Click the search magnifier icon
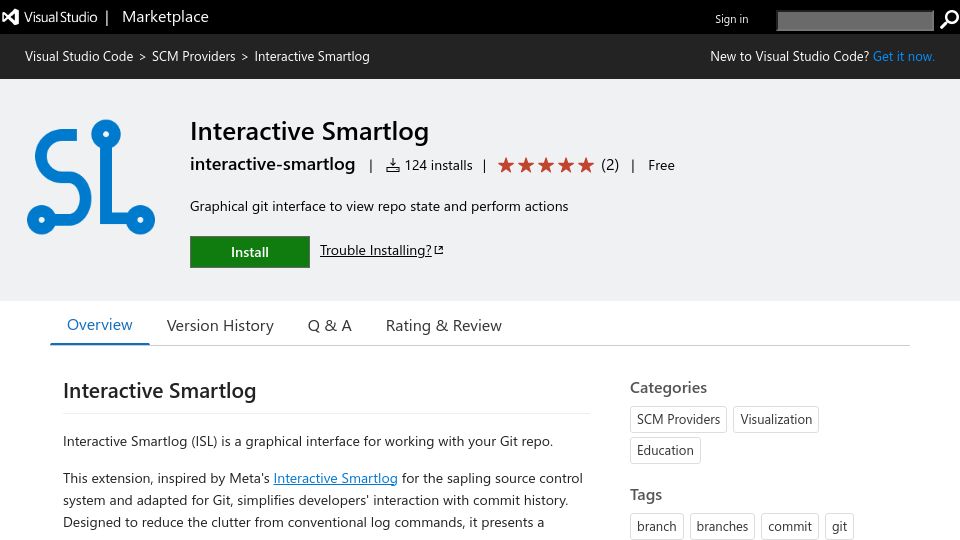 (949, 20)
